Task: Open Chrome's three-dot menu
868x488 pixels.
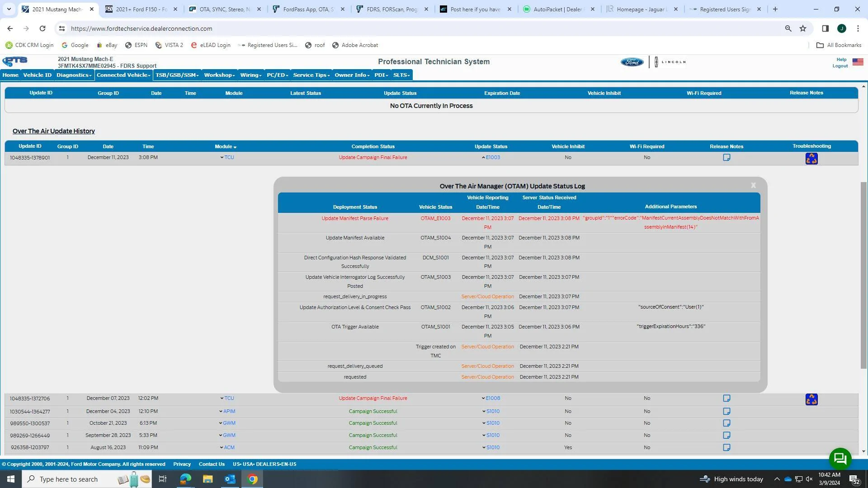Action: point(858,28)
